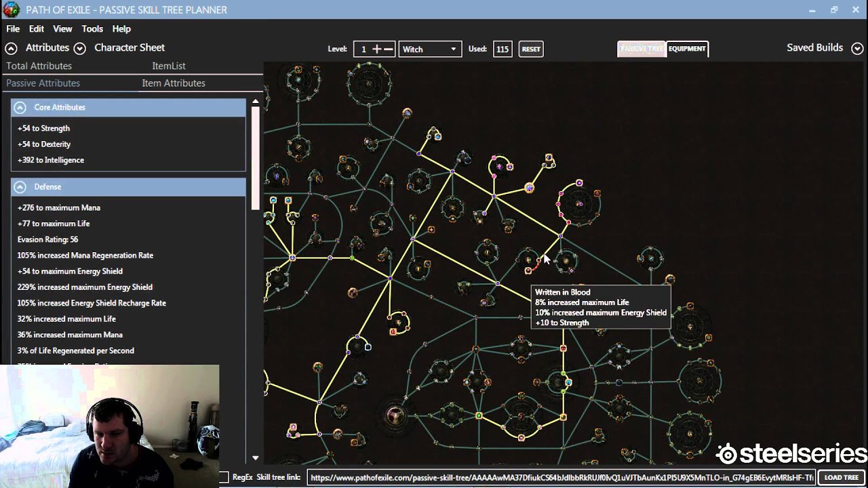Image resolution: width=868 pixels, height=488 pixels.
Task: Switch to the Total Attributes tab
Action: coord(39,66)
